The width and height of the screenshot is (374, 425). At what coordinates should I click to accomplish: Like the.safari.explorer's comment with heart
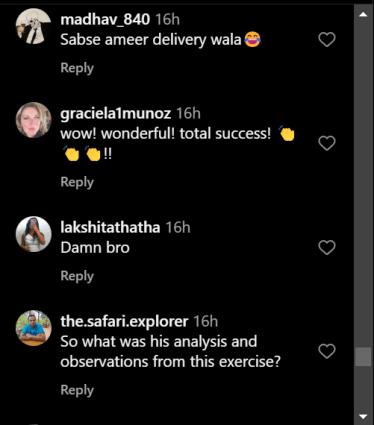[x=327, y=351]
